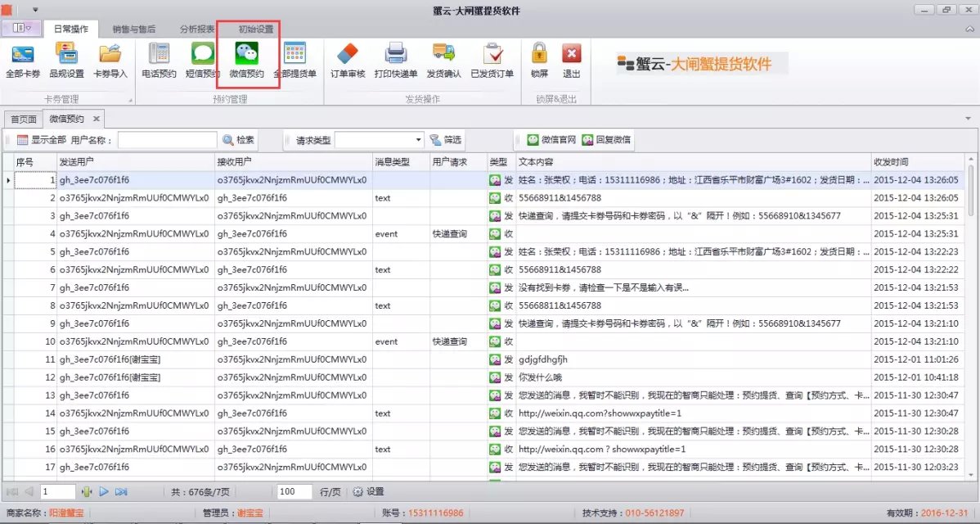The image size is (980, 524).
Task: Click 设置 gear in pager bar
Action: (368, 492)
